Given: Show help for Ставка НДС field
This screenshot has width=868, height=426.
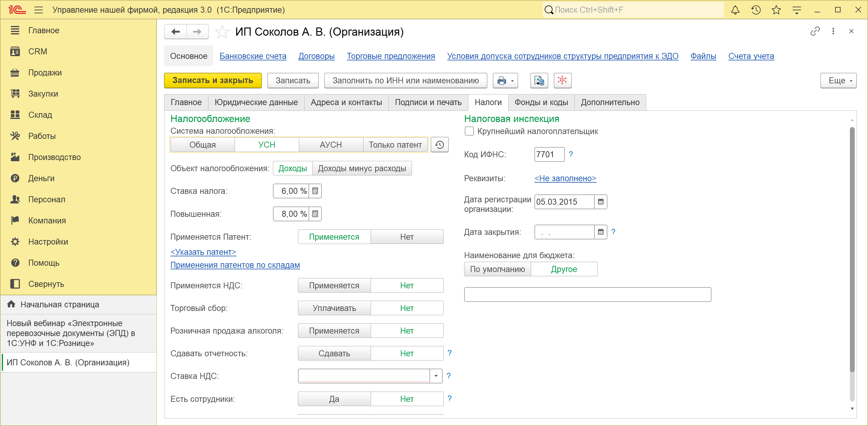Looking at the screenshot, I should tap(449, 376).
